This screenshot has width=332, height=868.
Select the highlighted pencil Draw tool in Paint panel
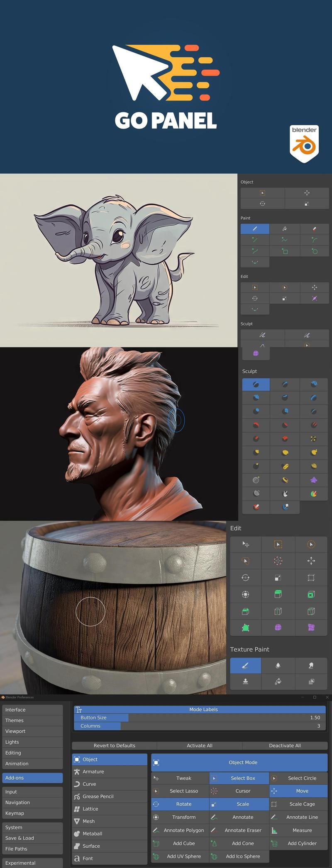tap(255, 229)
